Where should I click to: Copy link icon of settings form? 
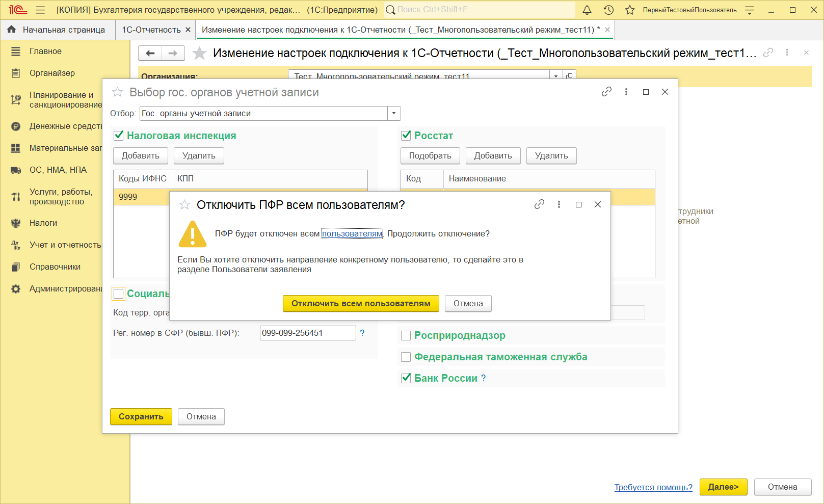click(768, 52)
